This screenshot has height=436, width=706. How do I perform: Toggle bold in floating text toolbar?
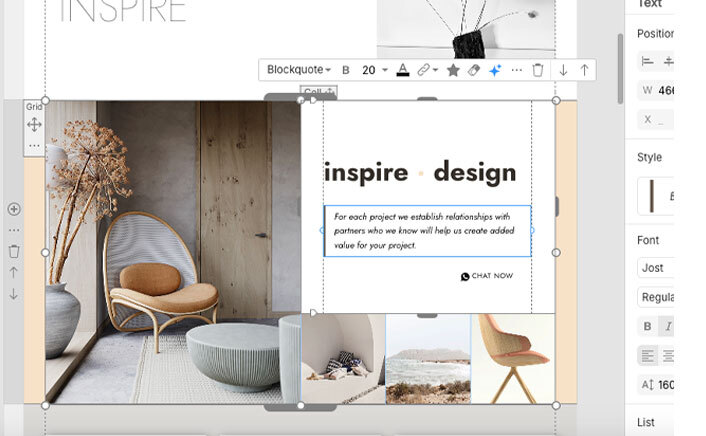346,70
